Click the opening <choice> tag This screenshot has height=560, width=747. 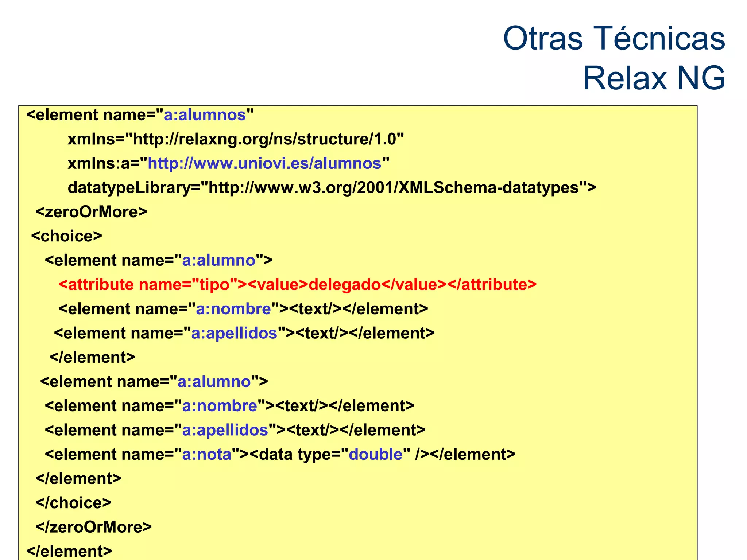point(67,236)
